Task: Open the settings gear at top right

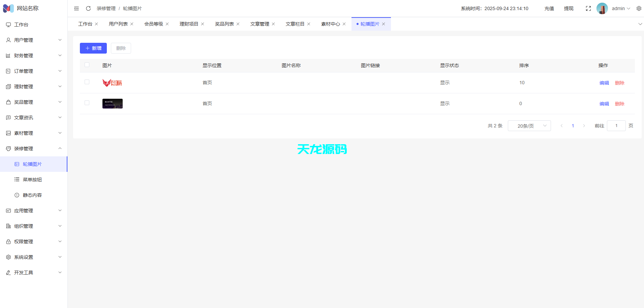Action: tap(639, 8)
